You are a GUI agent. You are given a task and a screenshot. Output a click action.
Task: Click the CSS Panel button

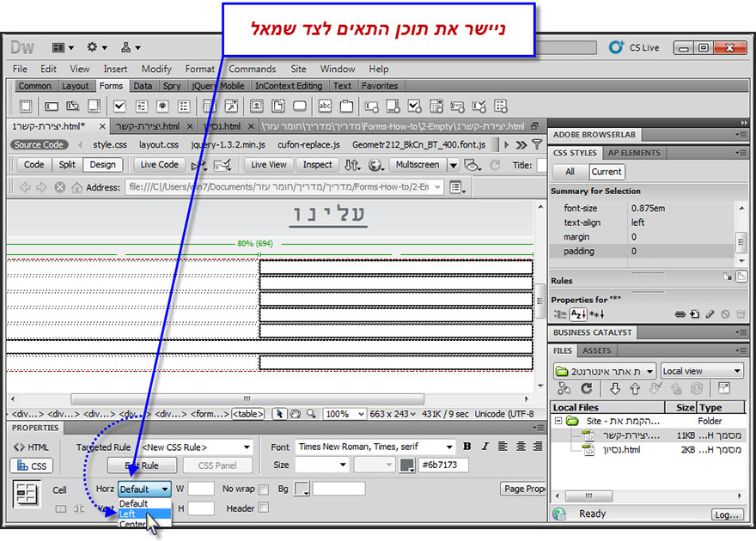pyautogui.click(x=217, y=465)
